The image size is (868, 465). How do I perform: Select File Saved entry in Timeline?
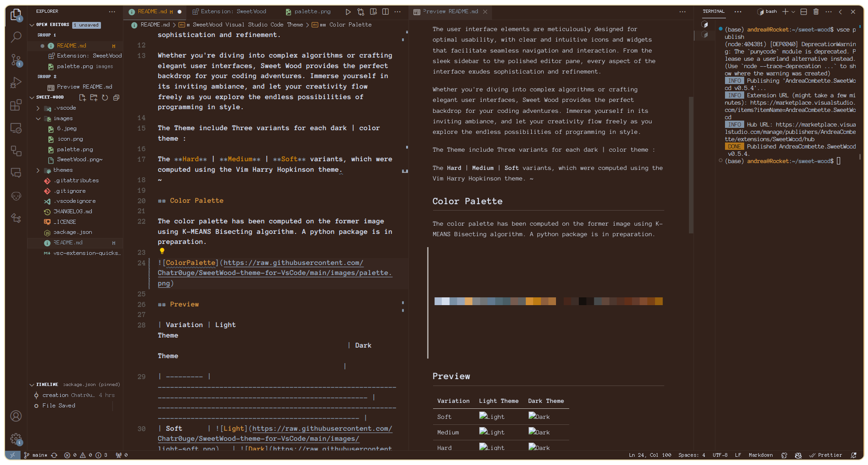75,406
